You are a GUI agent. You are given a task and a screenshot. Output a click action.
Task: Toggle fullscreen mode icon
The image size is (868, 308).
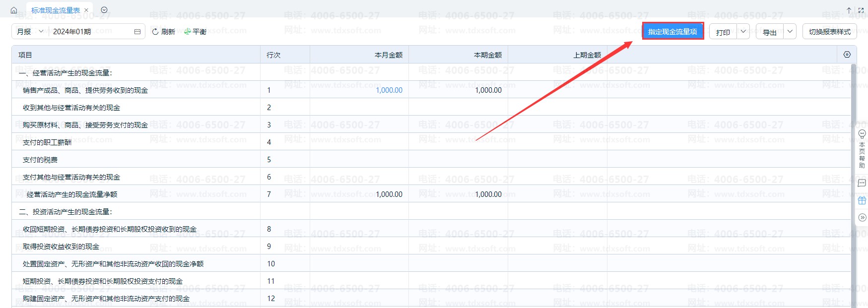[861, 10]
